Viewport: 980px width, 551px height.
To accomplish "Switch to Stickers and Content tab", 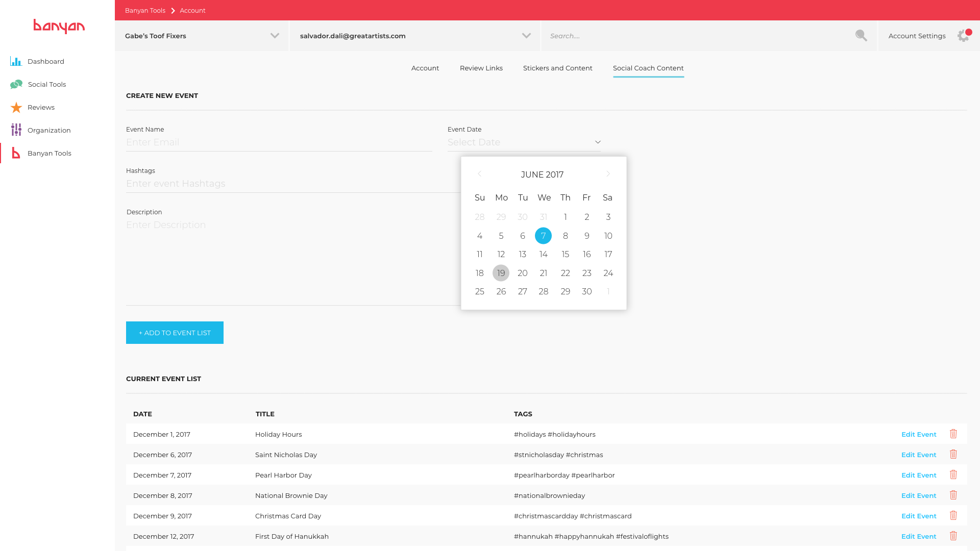I will [557, 68].
